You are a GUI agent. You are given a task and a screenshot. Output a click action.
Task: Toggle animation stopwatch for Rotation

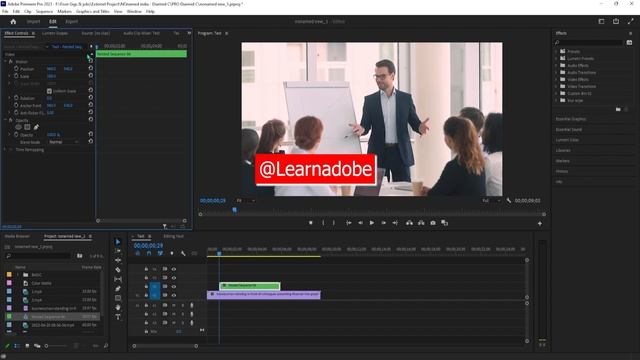tap(16, 98)
